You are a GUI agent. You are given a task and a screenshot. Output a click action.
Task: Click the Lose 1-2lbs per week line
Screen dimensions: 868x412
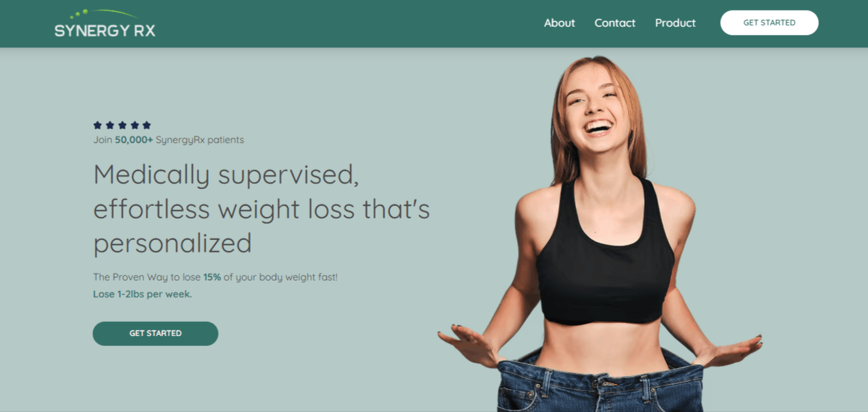143,294
